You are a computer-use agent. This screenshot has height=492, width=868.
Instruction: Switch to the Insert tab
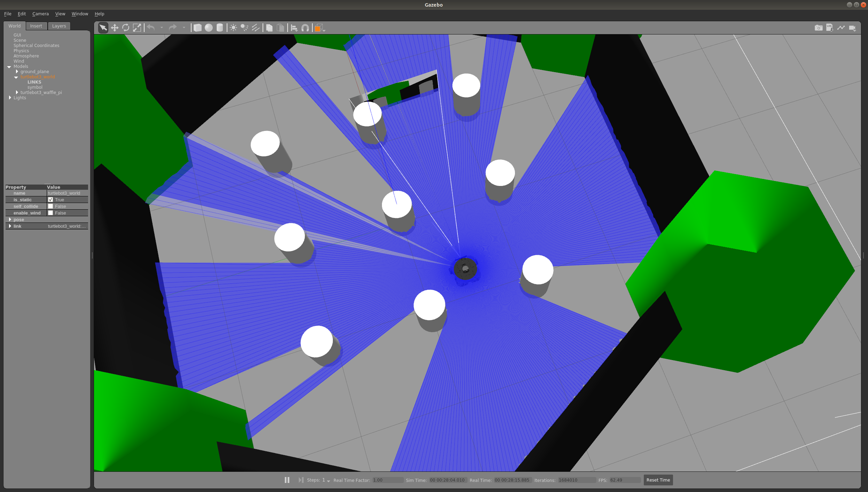[36, 26]
